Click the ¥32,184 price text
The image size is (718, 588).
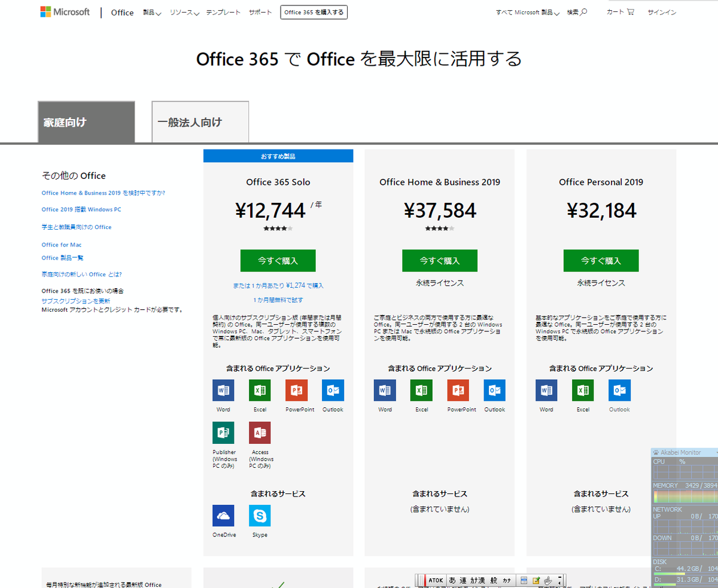[601, 211]
